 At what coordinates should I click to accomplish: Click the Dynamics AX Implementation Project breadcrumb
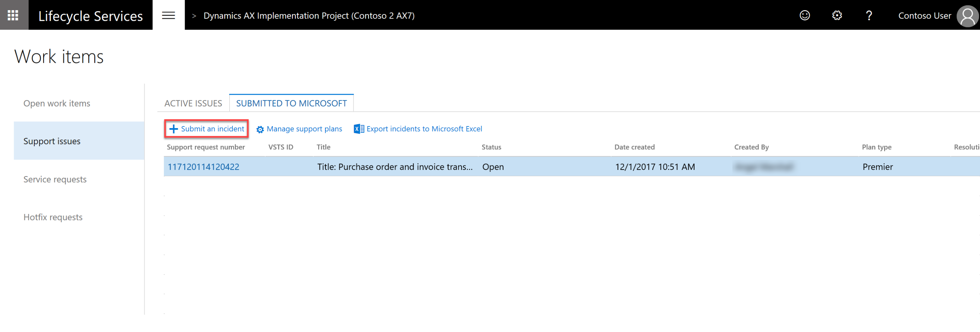point(308,16)
